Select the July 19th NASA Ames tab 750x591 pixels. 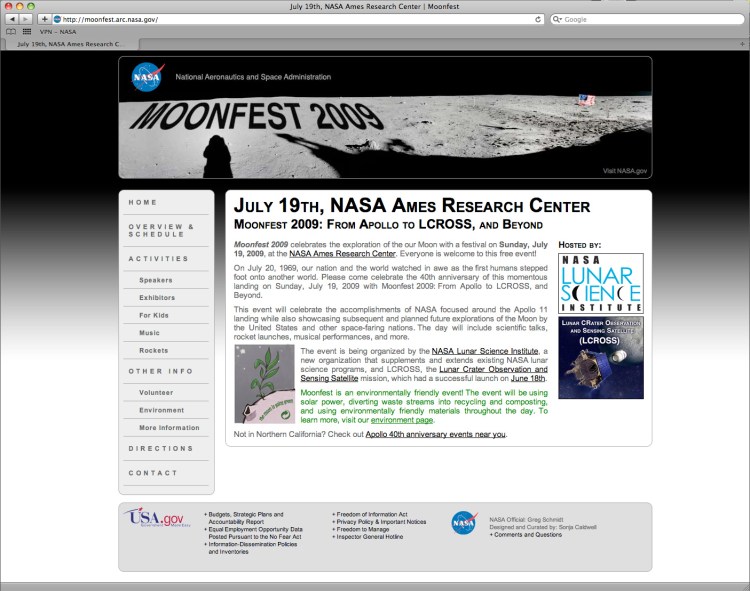pos(70,44)
